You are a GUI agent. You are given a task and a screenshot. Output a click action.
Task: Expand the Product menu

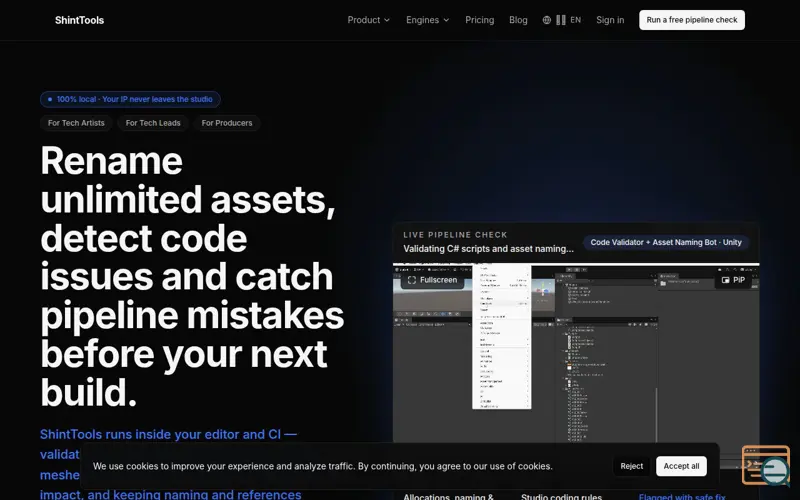point(368,20)
